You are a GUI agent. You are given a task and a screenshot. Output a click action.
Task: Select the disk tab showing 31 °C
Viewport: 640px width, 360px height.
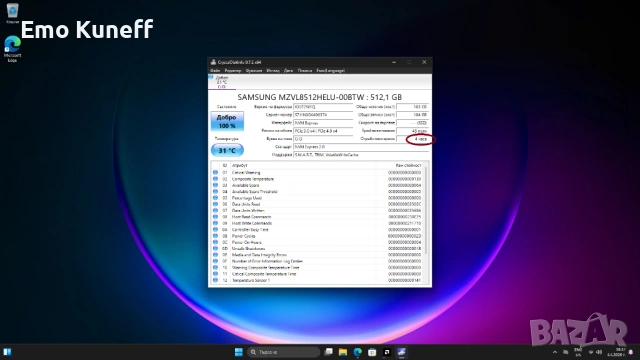(x=222, y=82)
